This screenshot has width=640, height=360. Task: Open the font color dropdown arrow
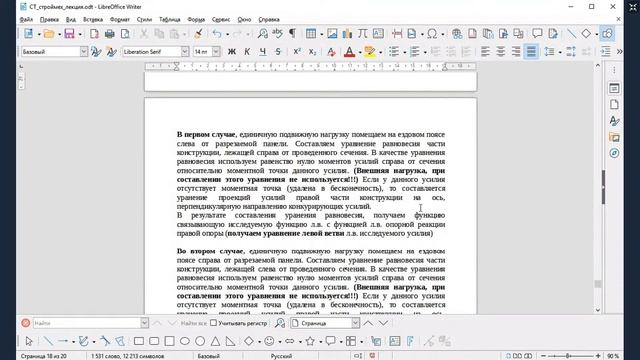click(x=360, y=52)
